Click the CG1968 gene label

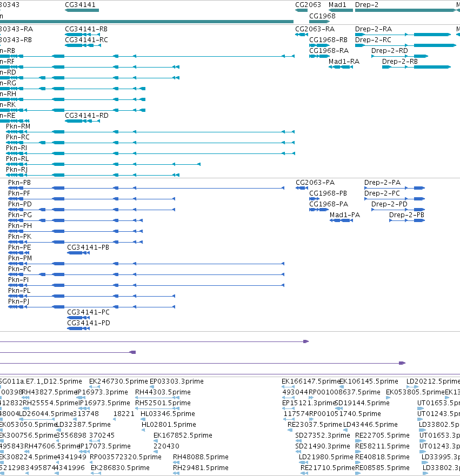[x=322, y=16]
